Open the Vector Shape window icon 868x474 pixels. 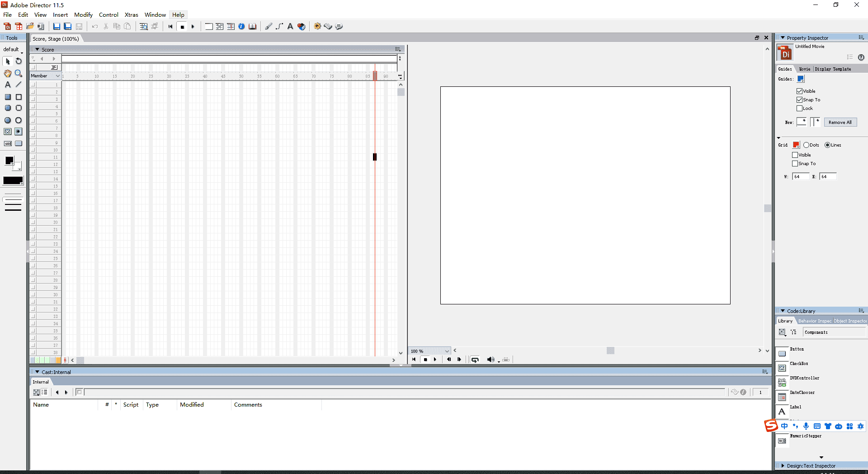pos(279,26)
